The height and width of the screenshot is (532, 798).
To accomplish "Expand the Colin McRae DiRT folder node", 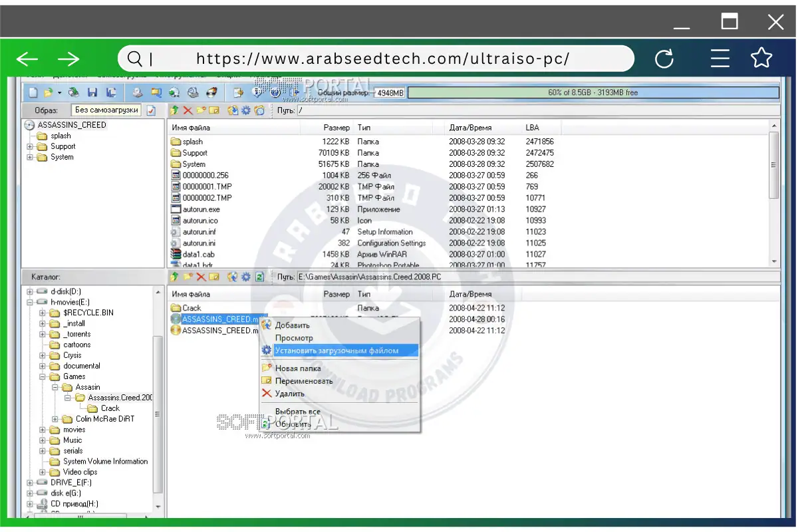I will tap(56, 419).
